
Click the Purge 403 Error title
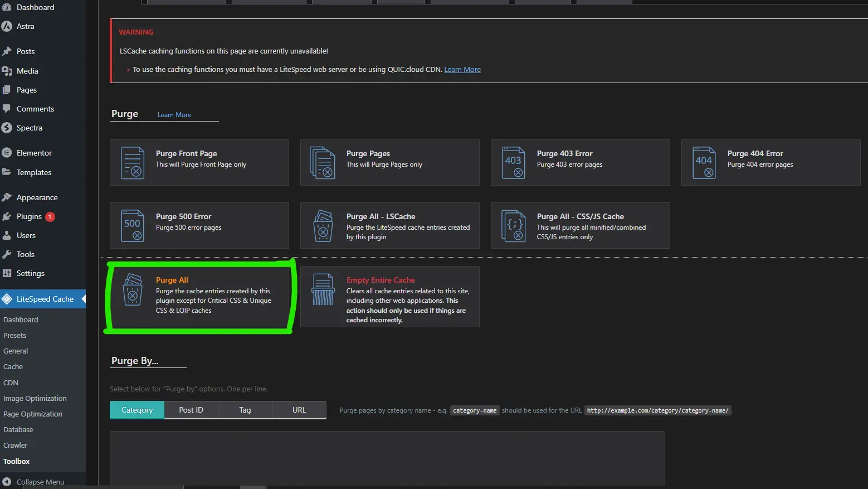564,153
